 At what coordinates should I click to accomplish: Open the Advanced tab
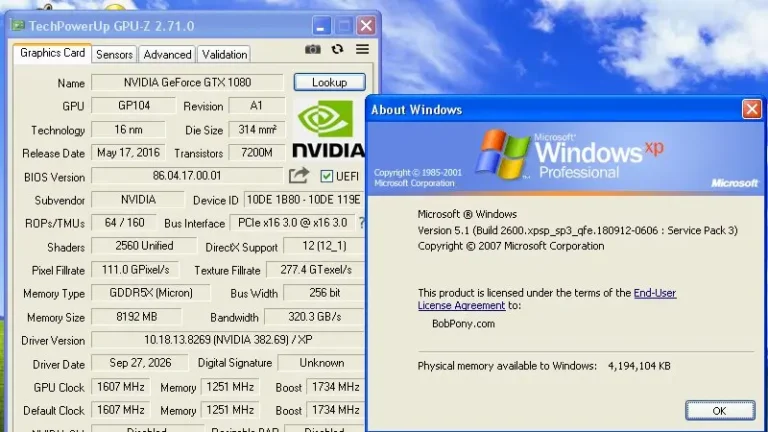[167, 54]
